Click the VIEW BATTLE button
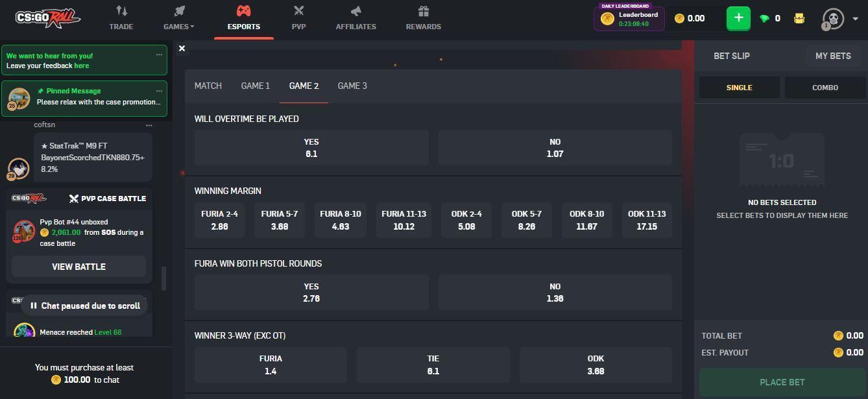 tap(78, 267)
